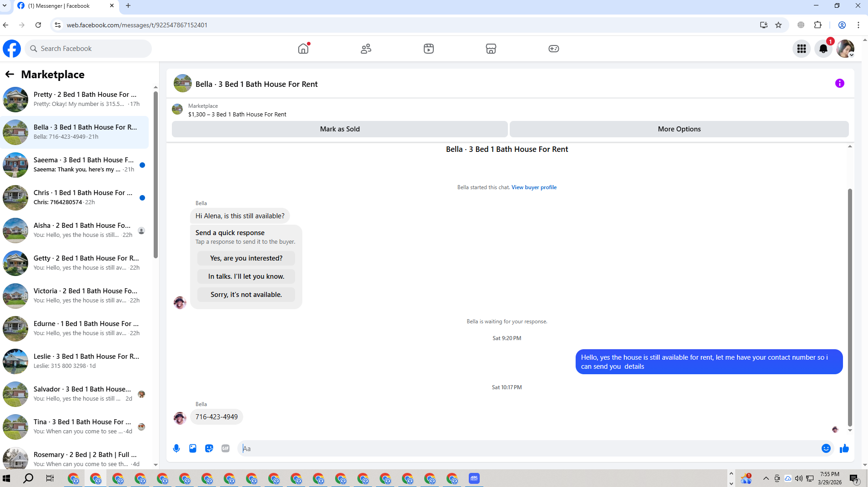The height and width of the screenshot is (487, 868).
Task: Open Chris's 1 Bed conversation
Action: coord(75,197)
